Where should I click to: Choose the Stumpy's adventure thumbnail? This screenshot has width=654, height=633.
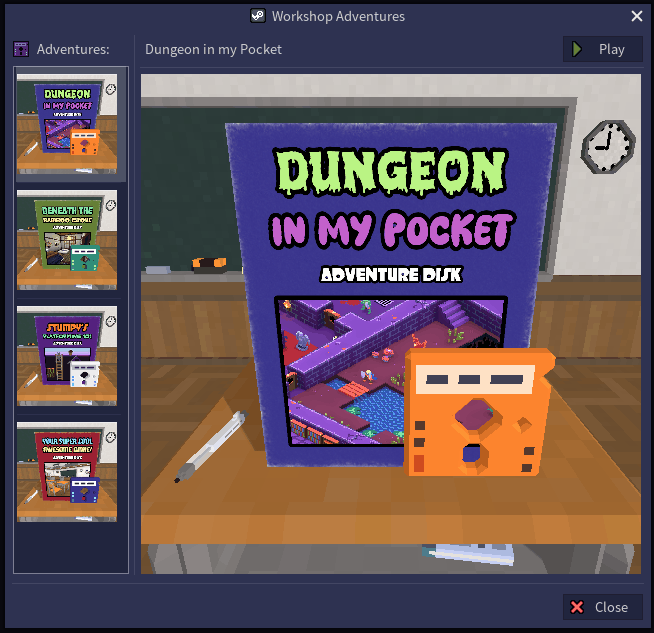67,356
